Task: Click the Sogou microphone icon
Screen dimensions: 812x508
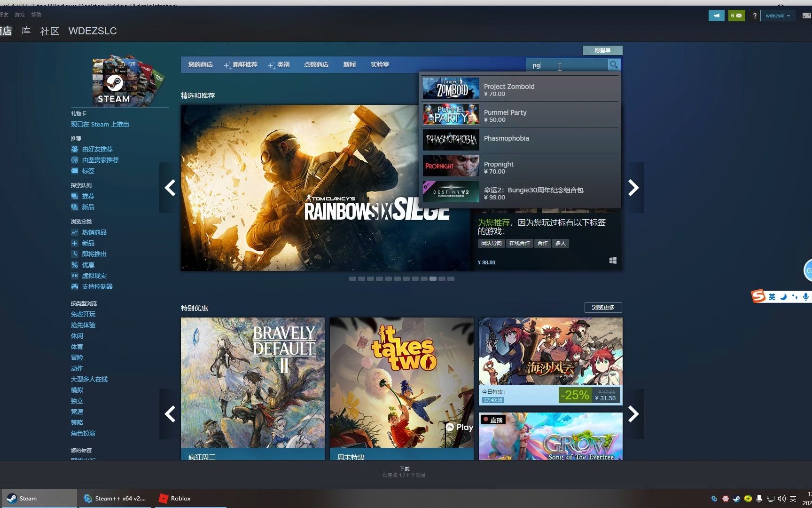Action: pos(805,297)
